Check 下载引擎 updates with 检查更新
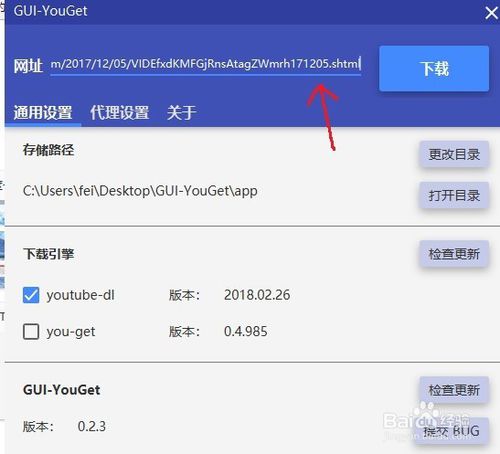 point(454,254)
